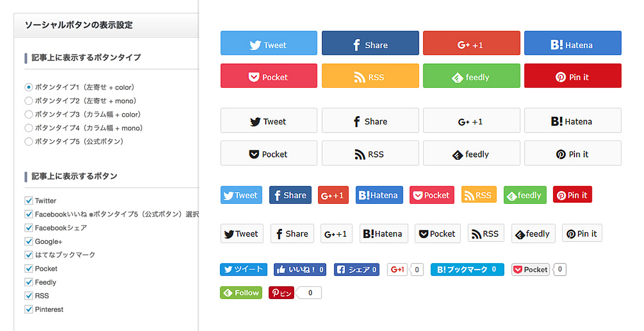Toggle the Facebookいいね checkbox
This screenshot has width=644, height=331.
coord(29,214)
